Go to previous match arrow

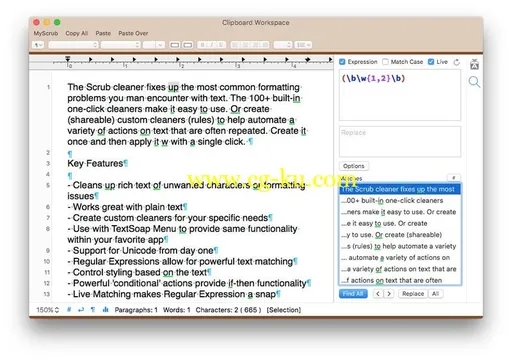tap(378, 294)
